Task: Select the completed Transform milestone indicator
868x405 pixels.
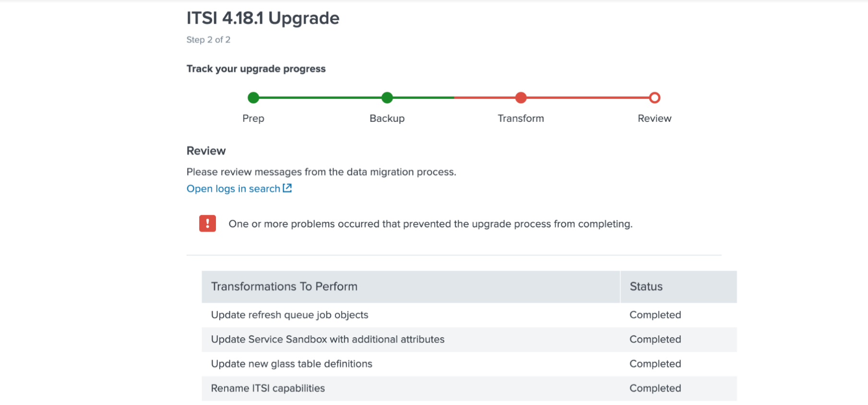Action: (x=521, y=97)
